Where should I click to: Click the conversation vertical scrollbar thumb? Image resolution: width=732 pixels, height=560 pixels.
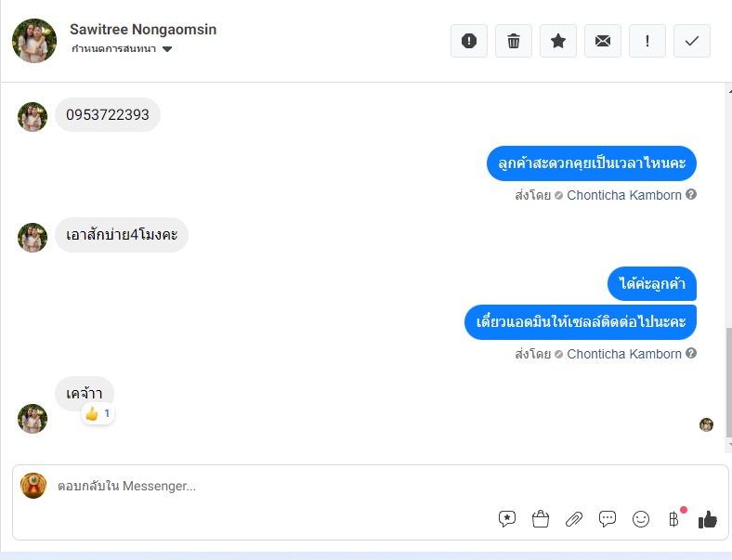(x=728, y=383)
